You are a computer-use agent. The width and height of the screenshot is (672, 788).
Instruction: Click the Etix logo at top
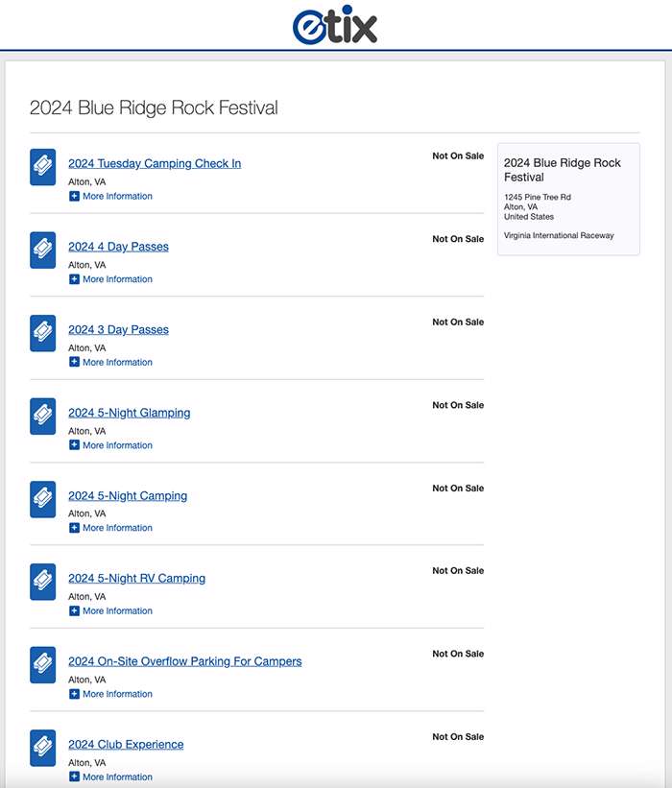click(x=335, y=25)
